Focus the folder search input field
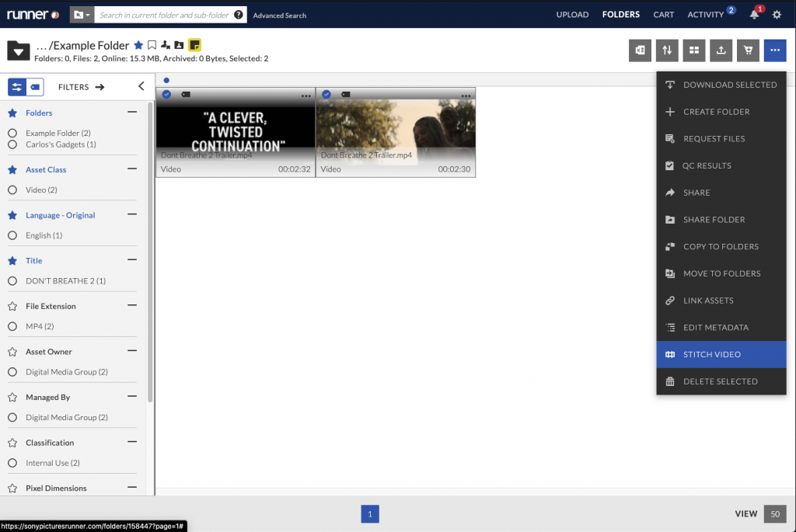Screen dimensions: 796x532 point(164,15)
